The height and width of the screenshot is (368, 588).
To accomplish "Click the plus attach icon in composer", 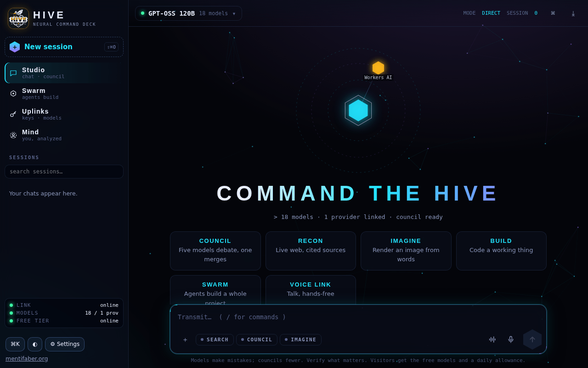I will point(185,339).
